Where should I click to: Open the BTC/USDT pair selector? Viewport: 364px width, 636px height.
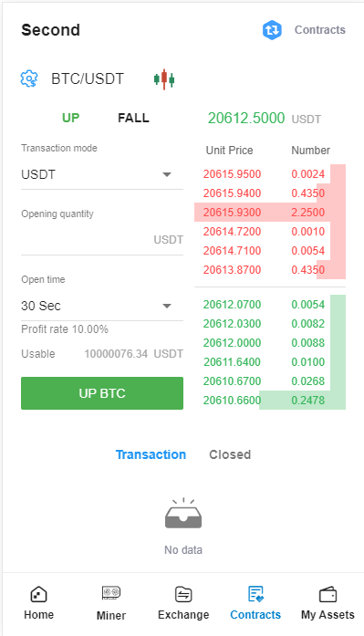point(88,78)
